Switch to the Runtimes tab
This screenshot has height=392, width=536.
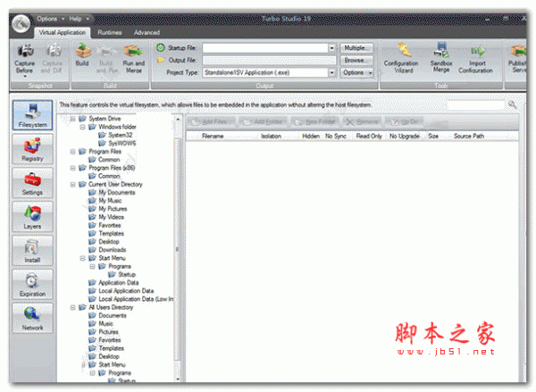coord(109,32)
